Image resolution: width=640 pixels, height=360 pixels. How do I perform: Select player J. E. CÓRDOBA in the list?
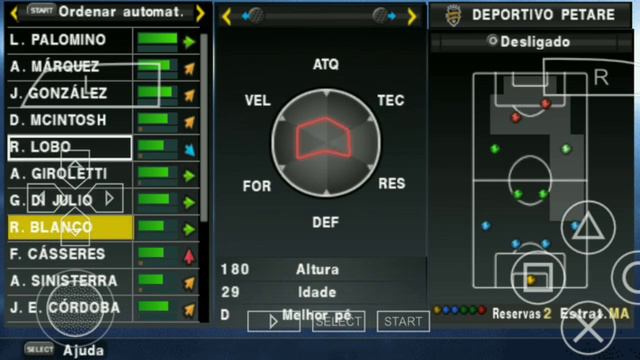coord(70,308)
